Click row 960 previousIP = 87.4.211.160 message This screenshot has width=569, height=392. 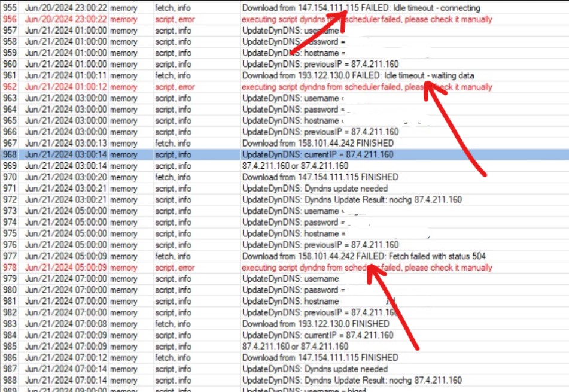(x=321, y=64)
